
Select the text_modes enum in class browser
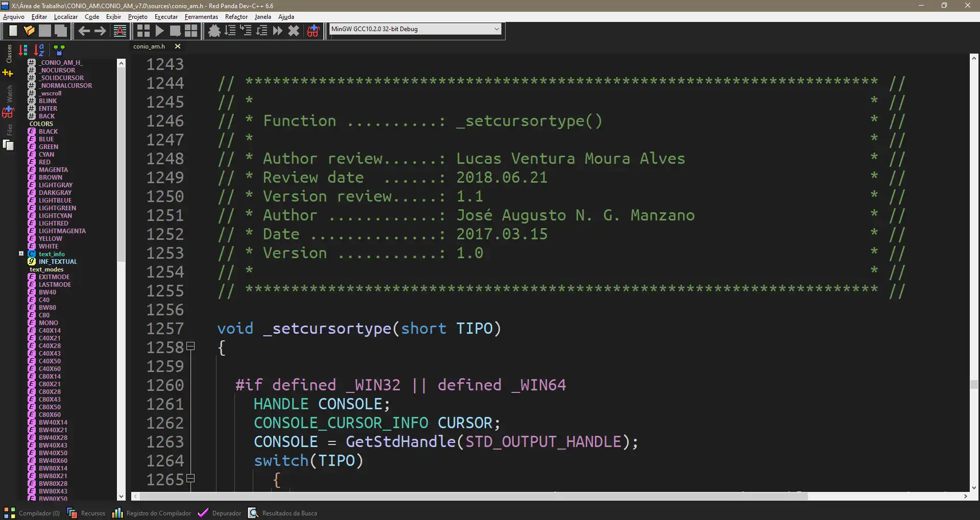point(46,269)
